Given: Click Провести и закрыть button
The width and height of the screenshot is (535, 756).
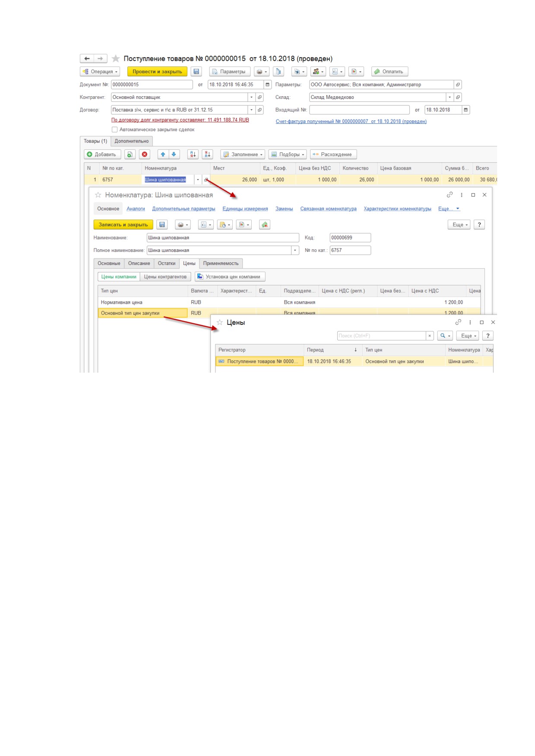Looking at the screenshot, I should pyautogui.click(x=157, y=72).
